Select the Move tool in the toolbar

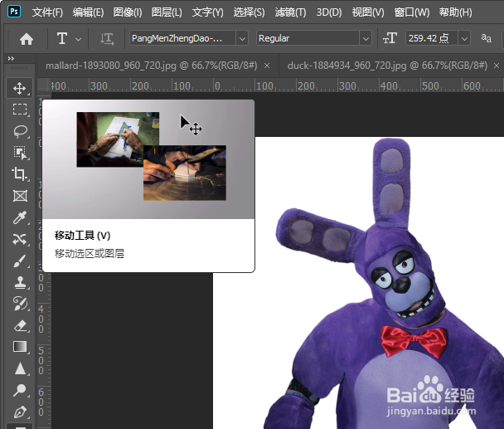[x=20, y=88]
